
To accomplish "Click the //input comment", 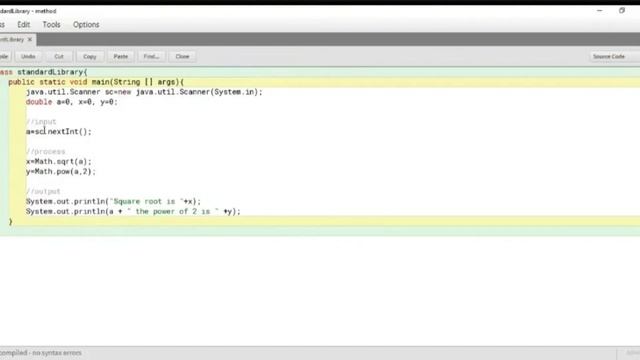I will coord(41,122).
